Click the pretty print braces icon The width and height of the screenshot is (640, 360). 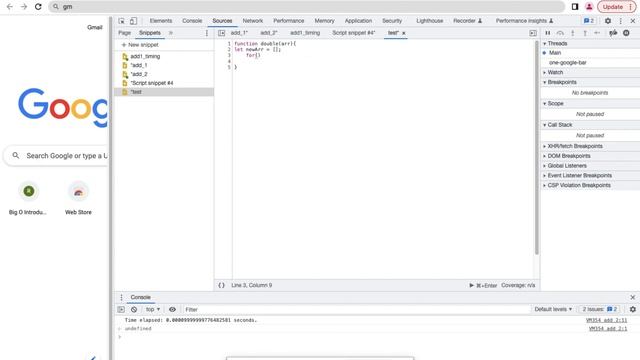(221, 285)
